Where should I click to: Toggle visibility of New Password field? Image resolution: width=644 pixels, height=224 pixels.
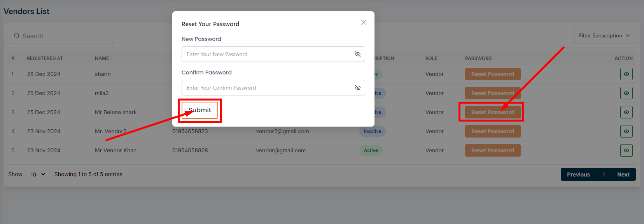click(x=357, y=54)
